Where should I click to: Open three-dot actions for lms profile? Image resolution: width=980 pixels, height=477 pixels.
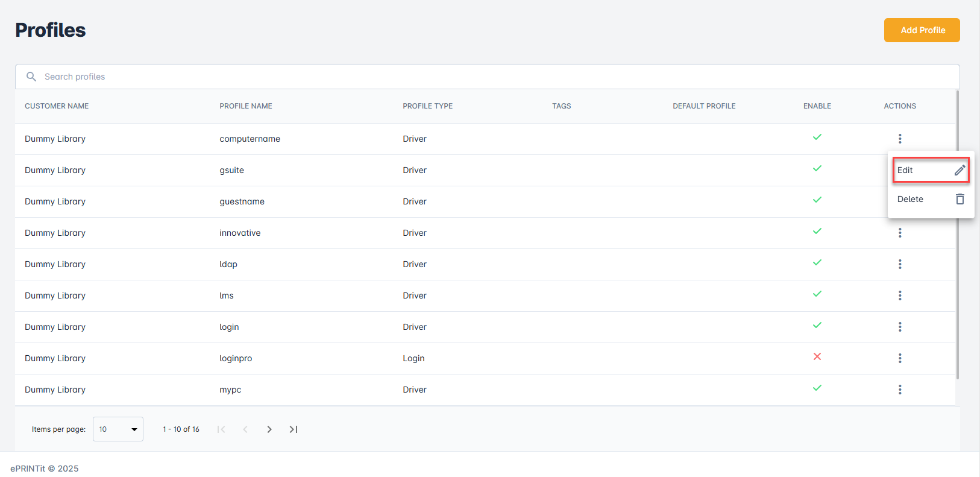point(900,295)
